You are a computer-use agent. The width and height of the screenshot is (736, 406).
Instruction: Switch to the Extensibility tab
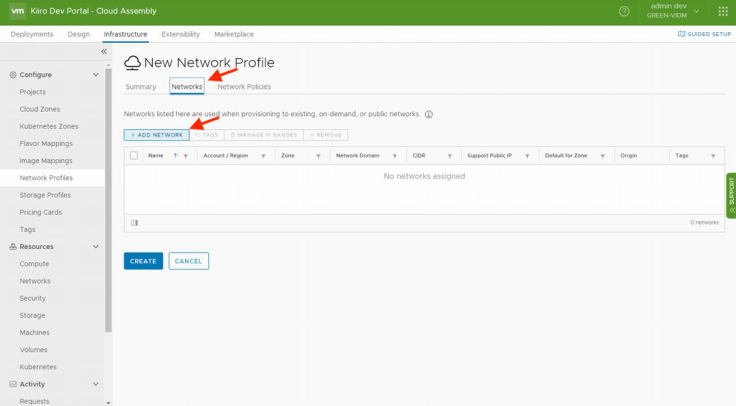pyautogui.click(x=181, y=34)
